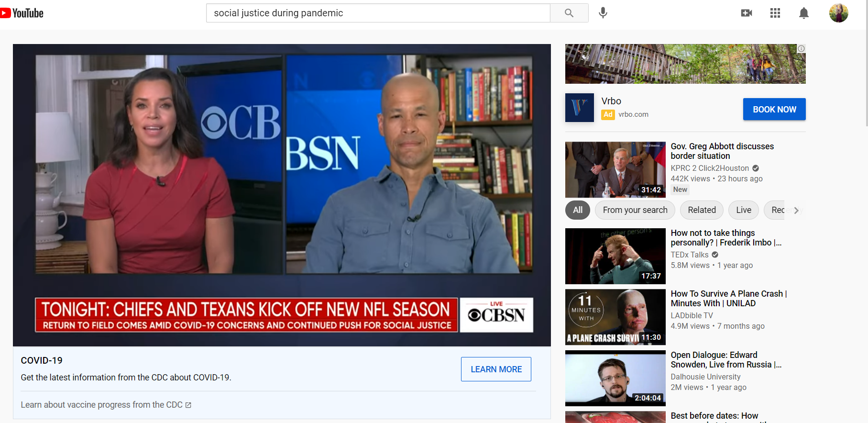
Task: Click the BOOK NOW button
Action: pos(774,109)
